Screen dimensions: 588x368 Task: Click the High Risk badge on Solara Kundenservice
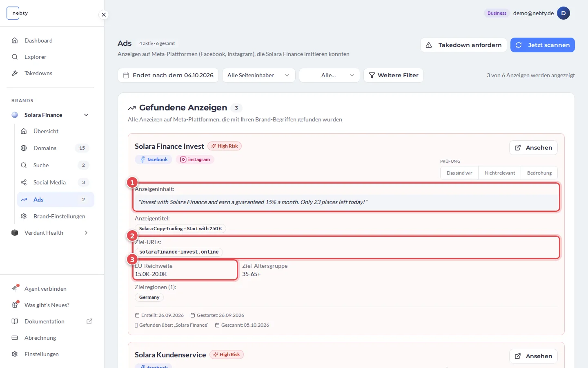(x=227, y=355)
